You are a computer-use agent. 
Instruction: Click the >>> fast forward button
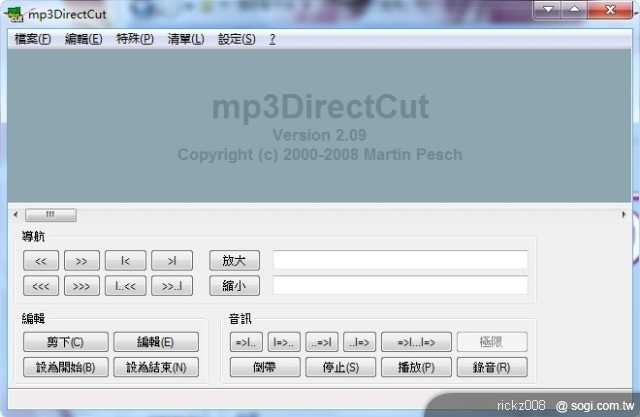(x=82, y=286)
